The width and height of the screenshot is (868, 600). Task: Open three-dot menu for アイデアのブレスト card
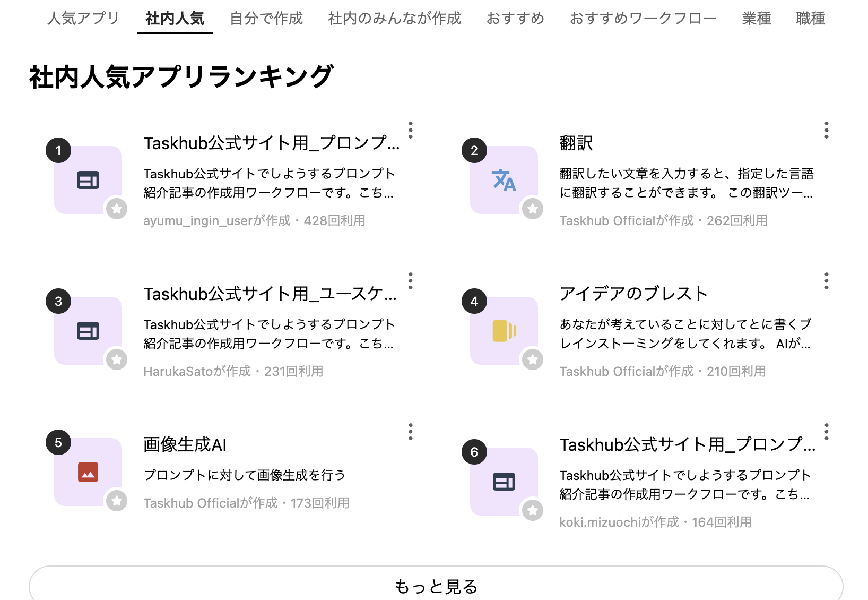point(826,281)
